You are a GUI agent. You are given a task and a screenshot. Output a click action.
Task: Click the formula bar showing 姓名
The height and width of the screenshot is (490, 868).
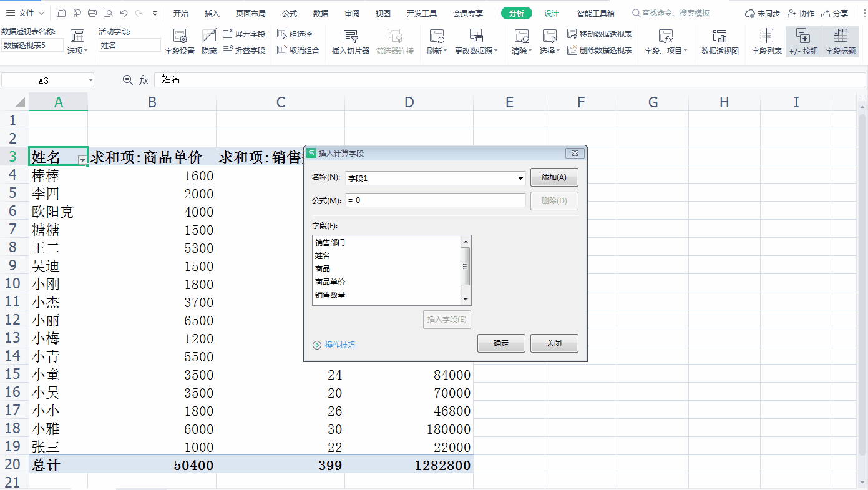click(509, 80)
